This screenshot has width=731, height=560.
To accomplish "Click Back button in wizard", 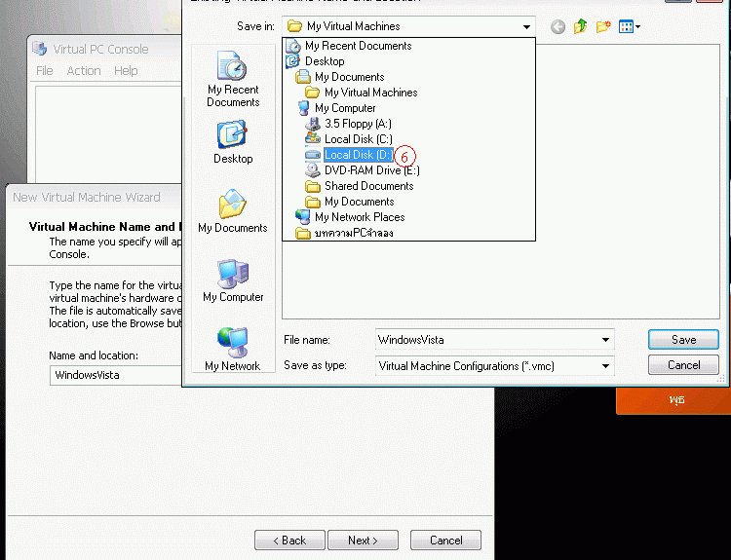I will point(289,541).
